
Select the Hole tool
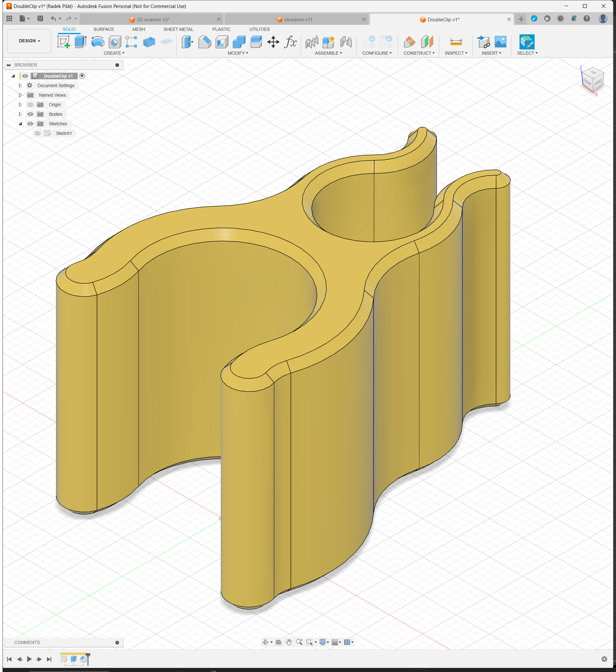[115, 42]
